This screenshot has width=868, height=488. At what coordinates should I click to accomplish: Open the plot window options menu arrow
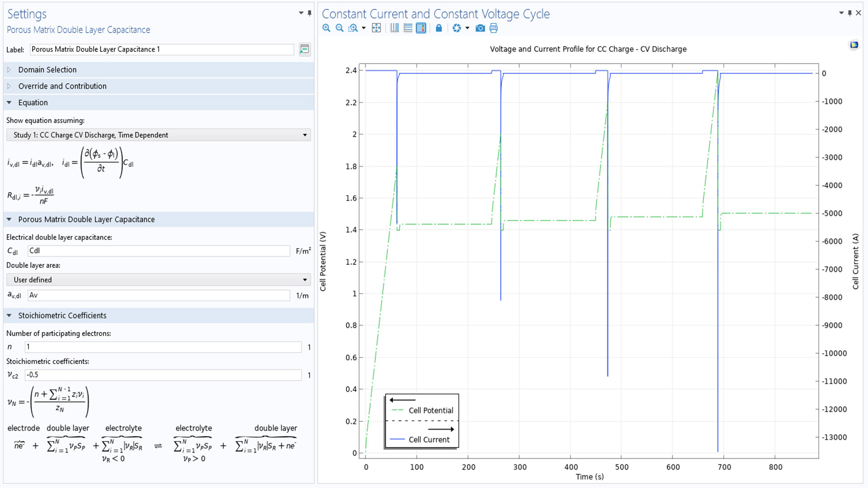point(841,13)
